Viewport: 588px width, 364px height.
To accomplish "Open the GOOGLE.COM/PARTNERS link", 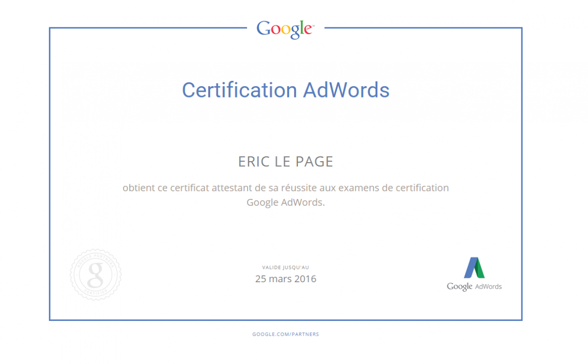I will pos(286,334).
